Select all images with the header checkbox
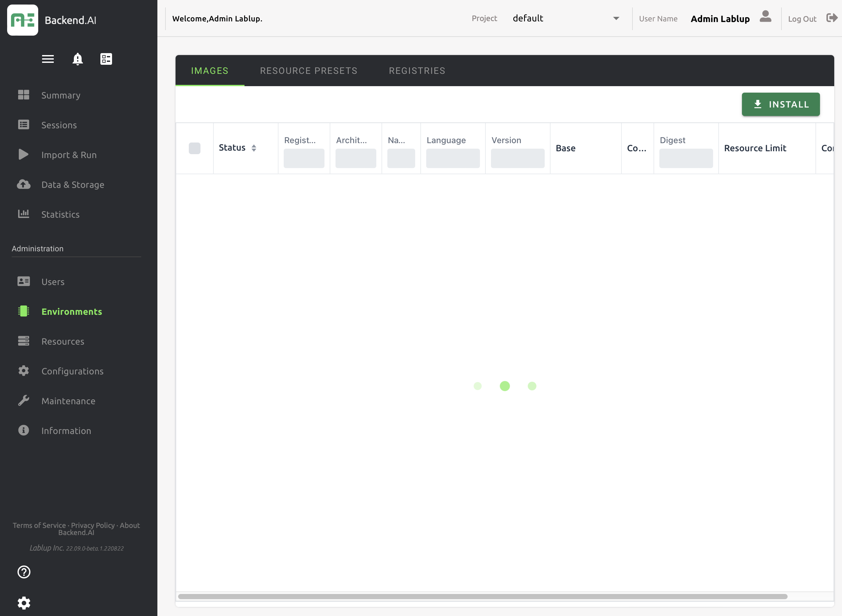This screenshot has height=616, width=842. click(195, 148)
